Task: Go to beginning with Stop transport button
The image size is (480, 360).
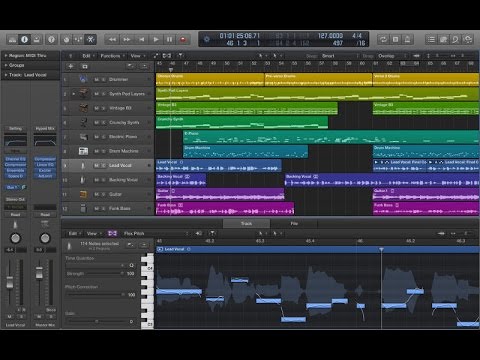Action: point(141,39)
